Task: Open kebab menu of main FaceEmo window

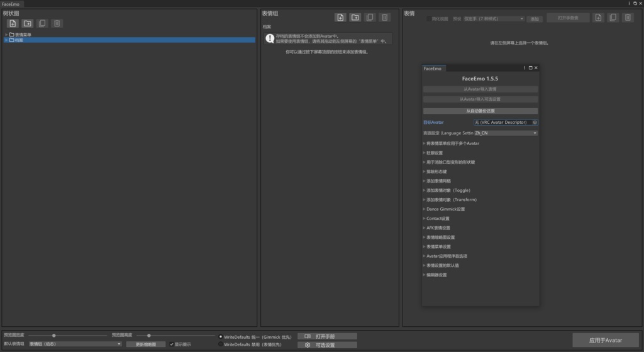Action: point(629,3)
